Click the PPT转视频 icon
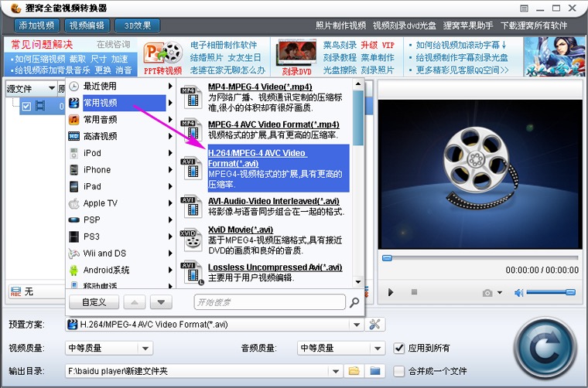 162,57
